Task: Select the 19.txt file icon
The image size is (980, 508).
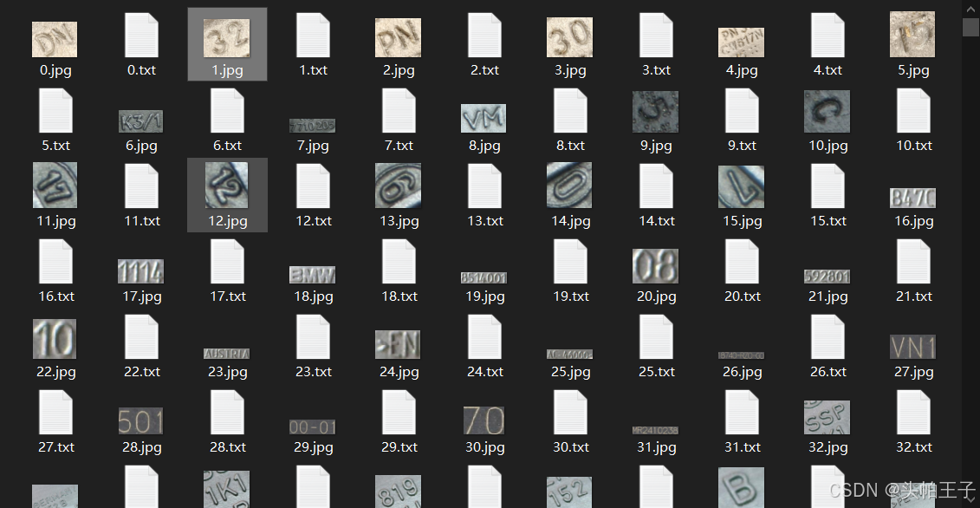Action: (x=570, y=262)
